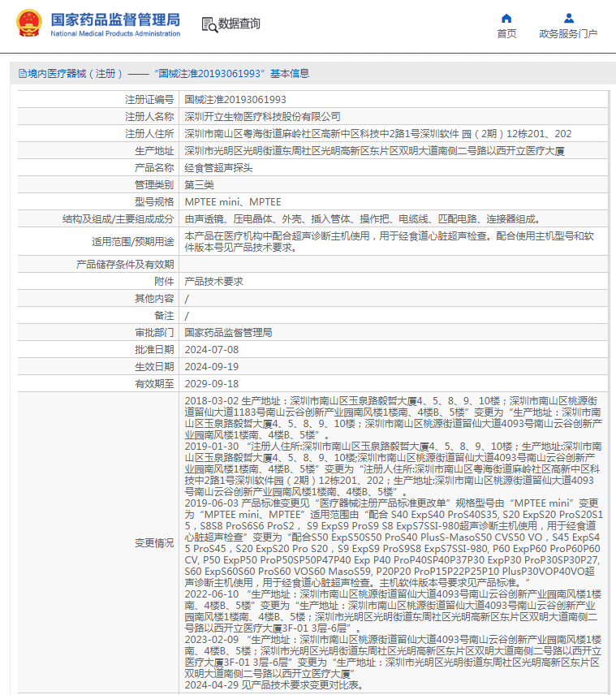Click 产品储存条件及有效期 label

pyautogui.click(x=125, y=265)
